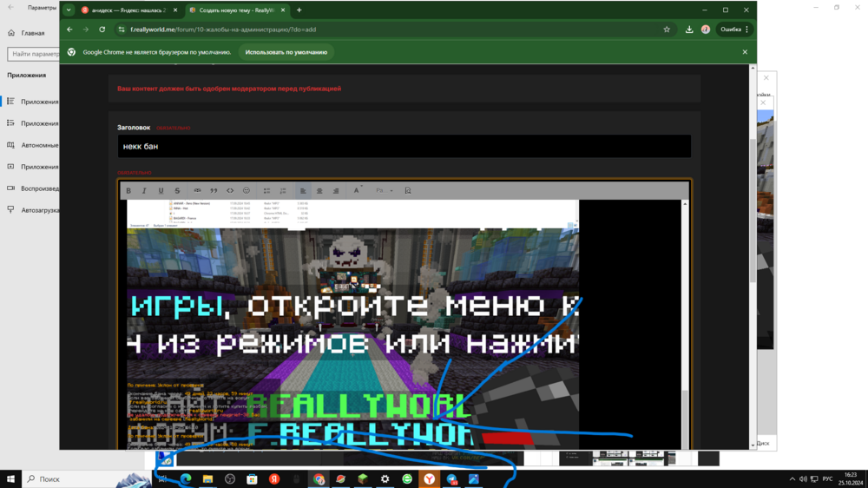Switch to the Яндекс search tab

point(128,10)
